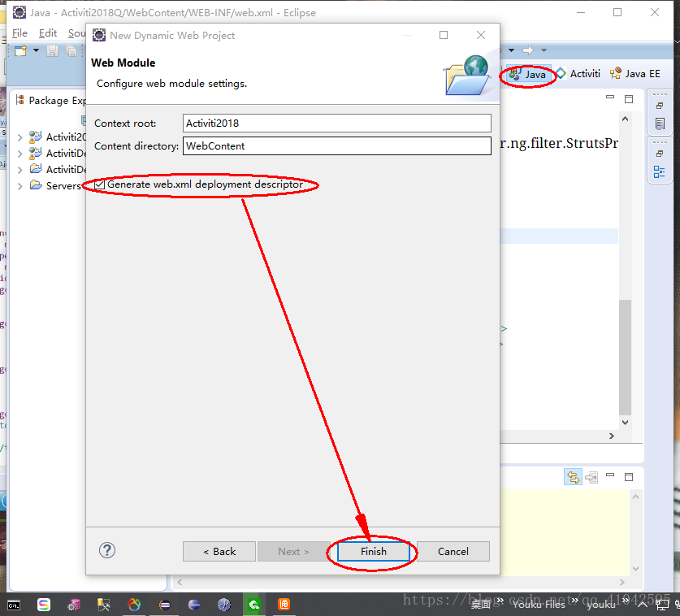Click the editor scroll down arrow

point(625,422)
